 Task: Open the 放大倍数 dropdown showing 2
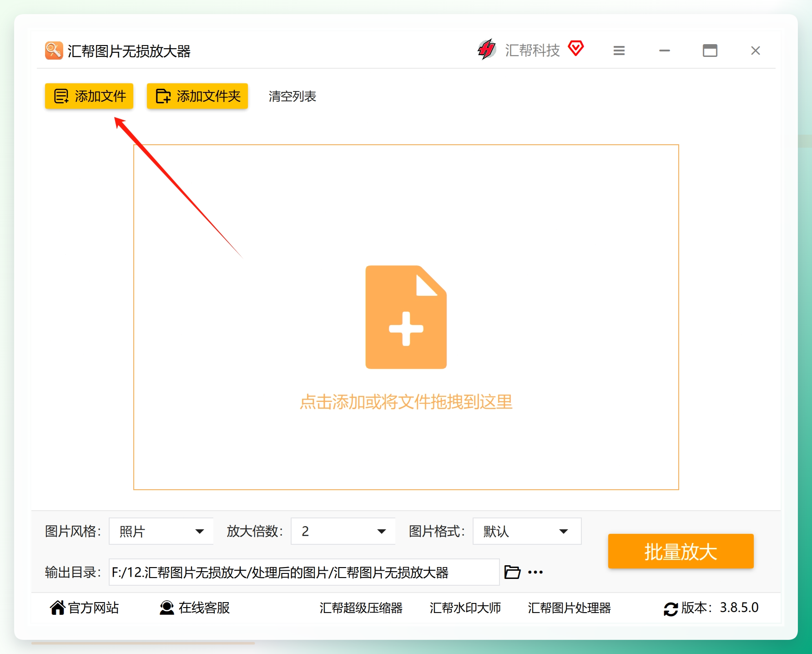(x=343, y=531)
